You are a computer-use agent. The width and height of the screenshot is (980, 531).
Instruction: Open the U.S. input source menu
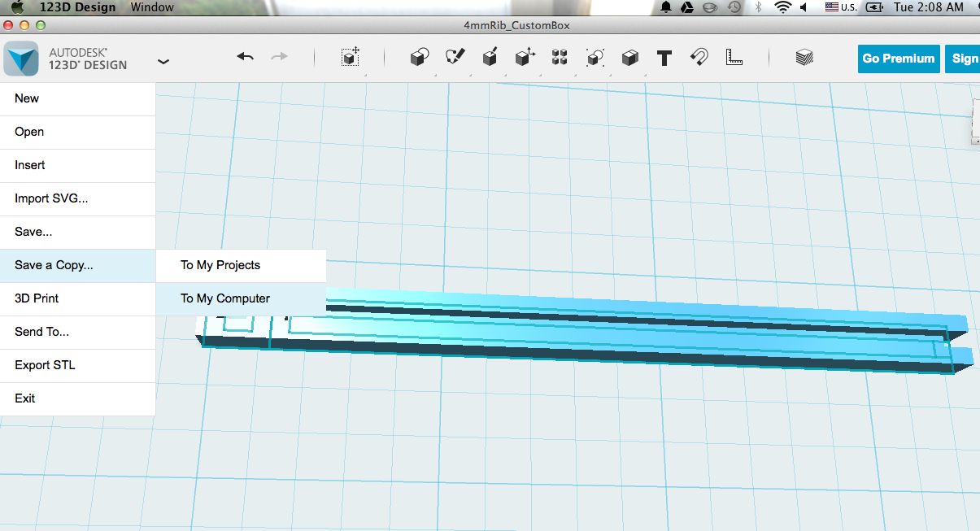[x=842, y=7]
